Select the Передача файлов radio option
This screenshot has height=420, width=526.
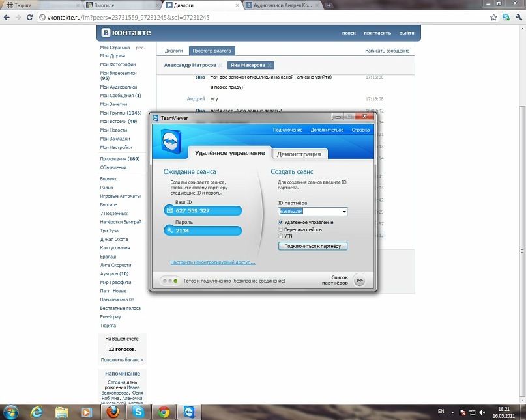281,229
